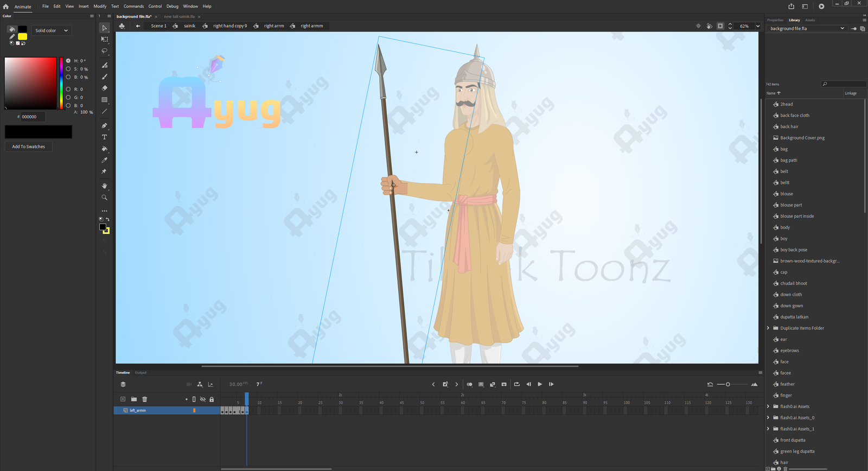Click the Free Transform tool

(x=105, y=40)
